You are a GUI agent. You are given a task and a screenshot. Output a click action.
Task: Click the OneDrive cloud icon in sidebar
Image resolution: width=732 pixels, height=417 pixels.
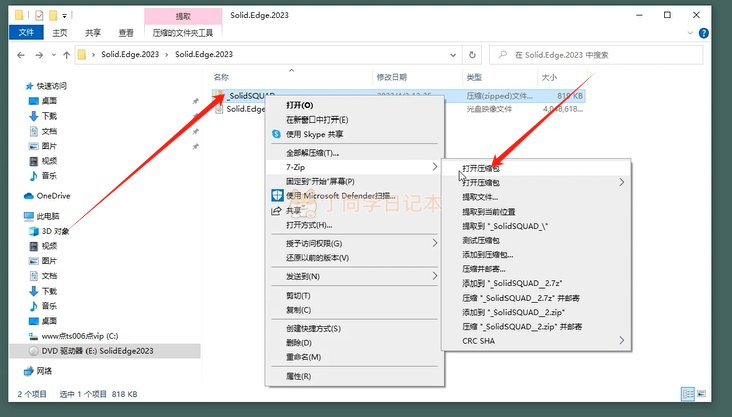tap(28, 196)
